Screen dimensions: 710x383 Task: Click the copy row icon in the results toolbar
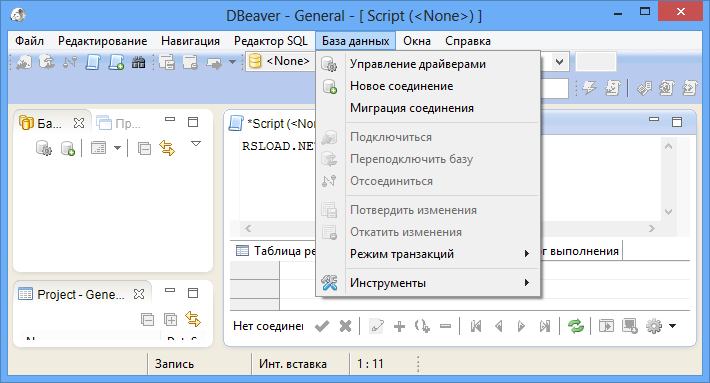coord(422,326)
